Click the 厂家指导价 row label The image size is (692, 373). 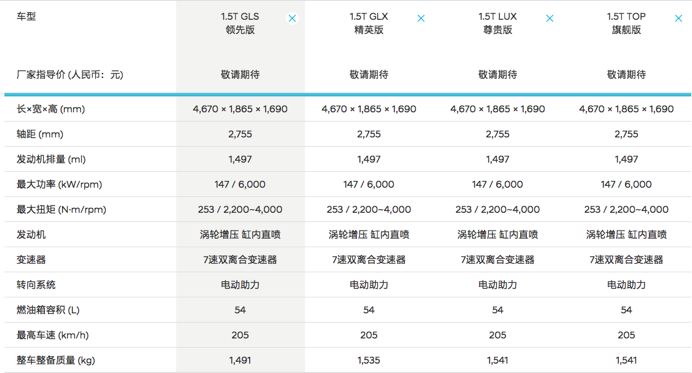pos(70,75)
